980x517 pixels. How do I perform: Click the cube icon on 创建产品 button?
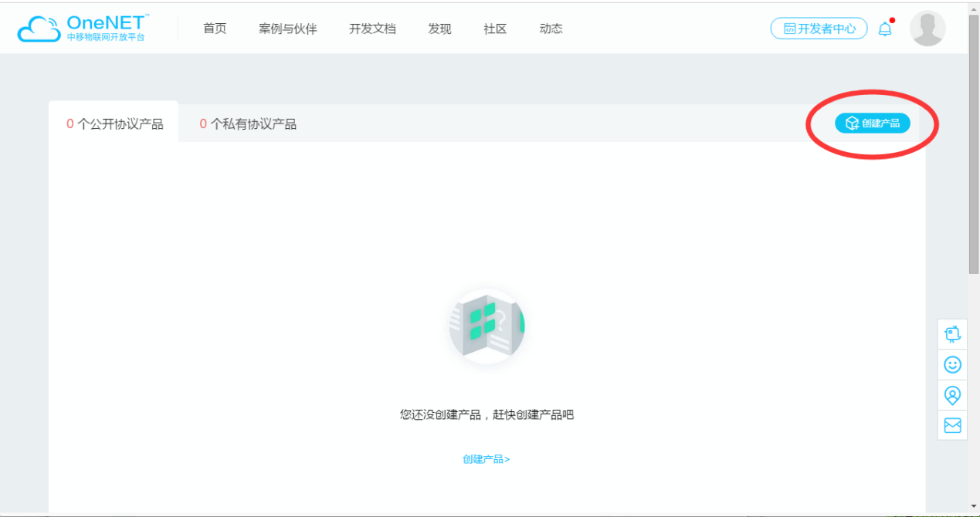coord(851,123)
